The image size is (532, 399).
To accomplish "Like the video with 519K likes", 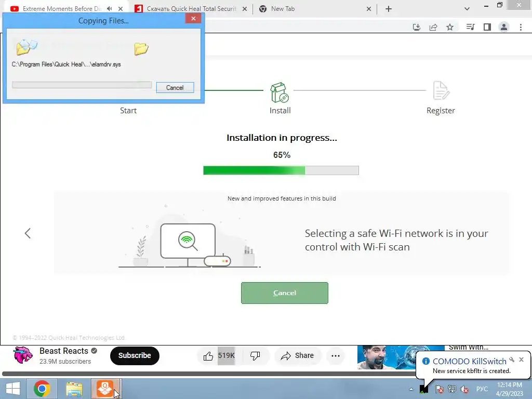I will (219, 355).
